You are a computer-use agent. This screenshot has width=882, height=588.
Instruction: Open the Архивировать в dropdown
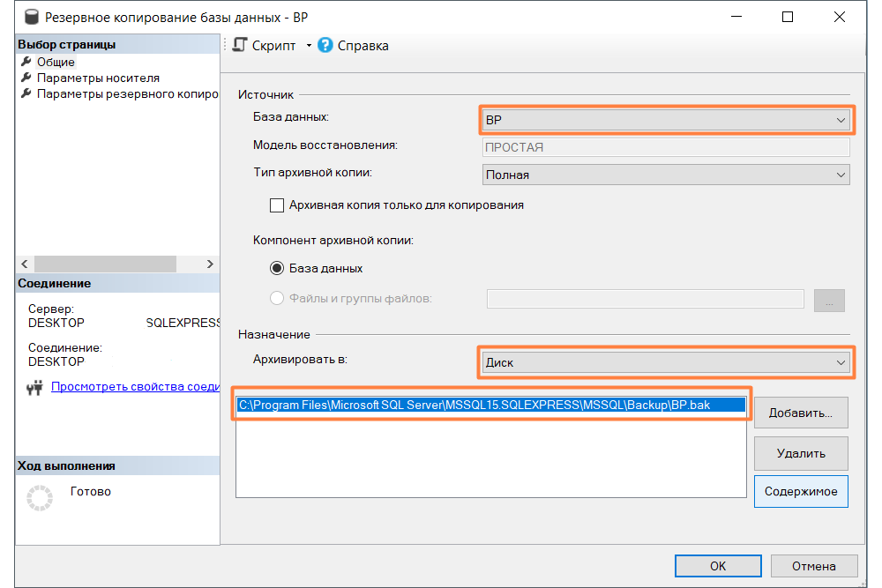(666, 362)
